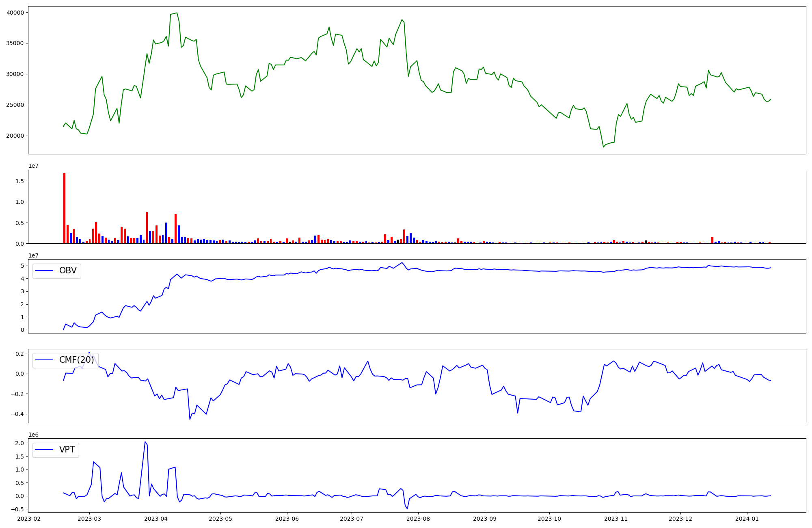Click the 2023-05 x-axis date label

click(x=220, y=518)
